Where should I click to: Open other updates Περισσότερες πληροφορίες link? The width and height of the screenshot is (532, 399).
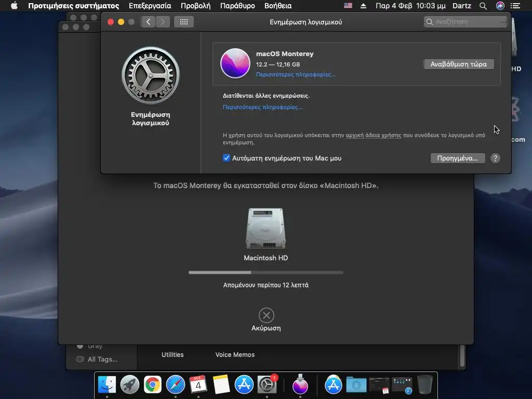coord(262,107)
